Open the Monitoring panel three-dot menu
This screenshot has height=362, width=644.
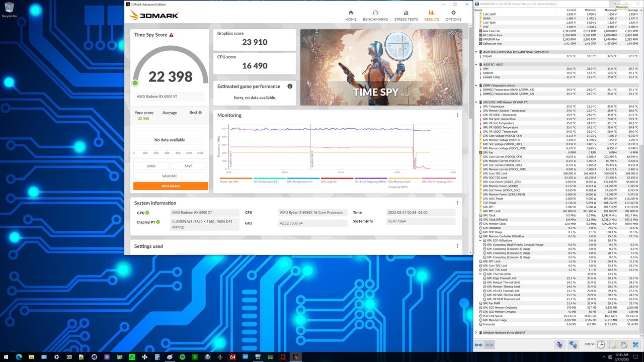457,115
